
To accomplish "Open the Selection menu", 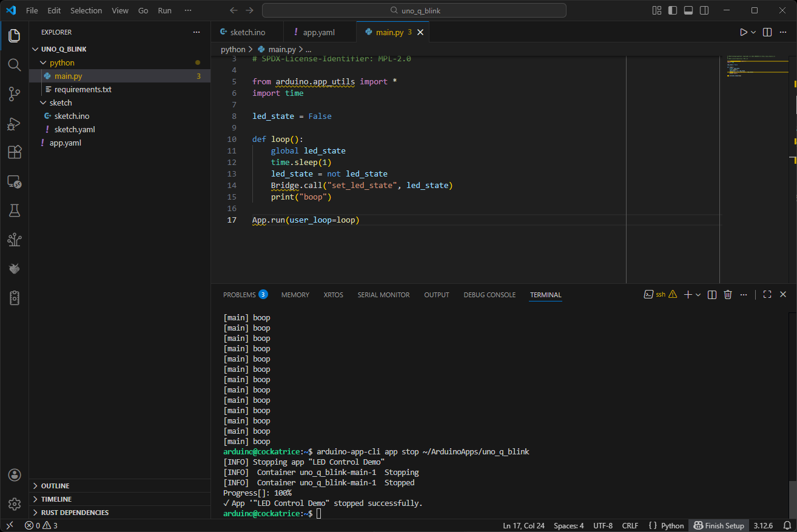I will [x=86, y=10].
